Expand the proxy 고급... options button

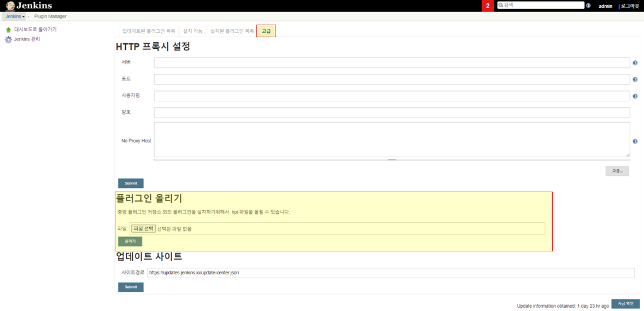[x=617, y=171]
